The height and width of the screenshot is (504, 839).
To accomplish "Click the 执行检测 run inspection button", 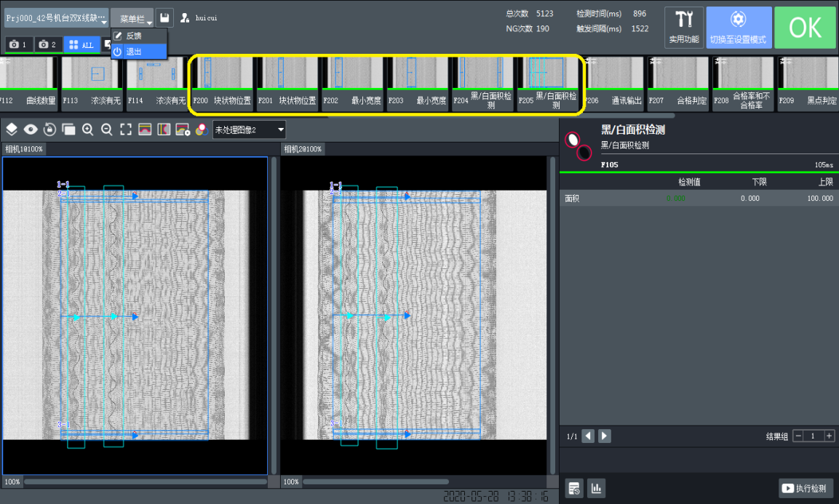I will click(806, 488).
